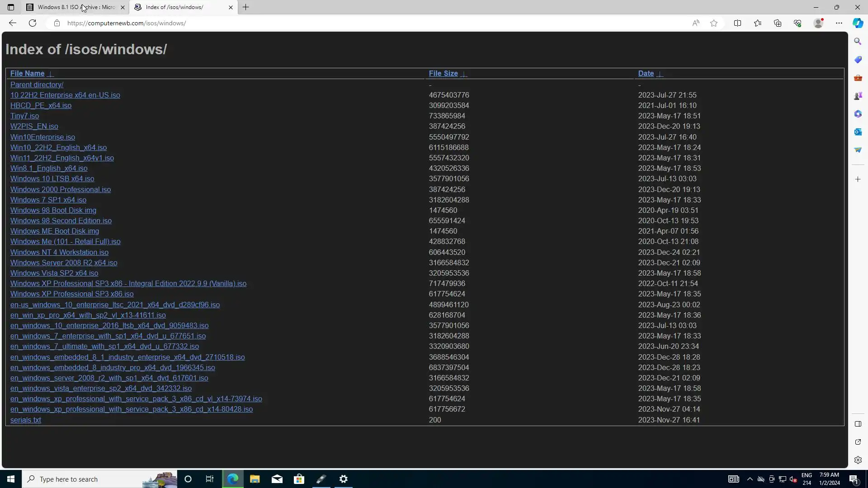
Task: Open Edge Settings and more menu
Action: click(x=839, y=23)
